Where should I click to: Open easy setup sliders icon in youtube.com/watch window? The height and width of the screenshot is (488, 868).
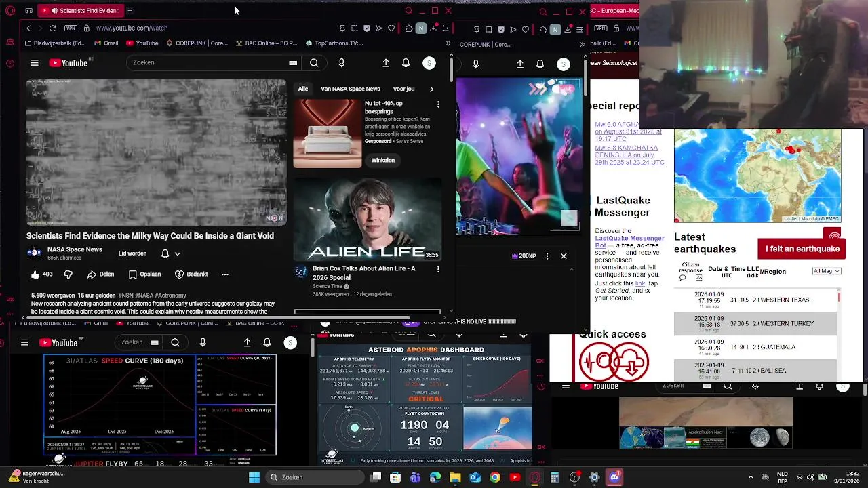coord(446,28)
